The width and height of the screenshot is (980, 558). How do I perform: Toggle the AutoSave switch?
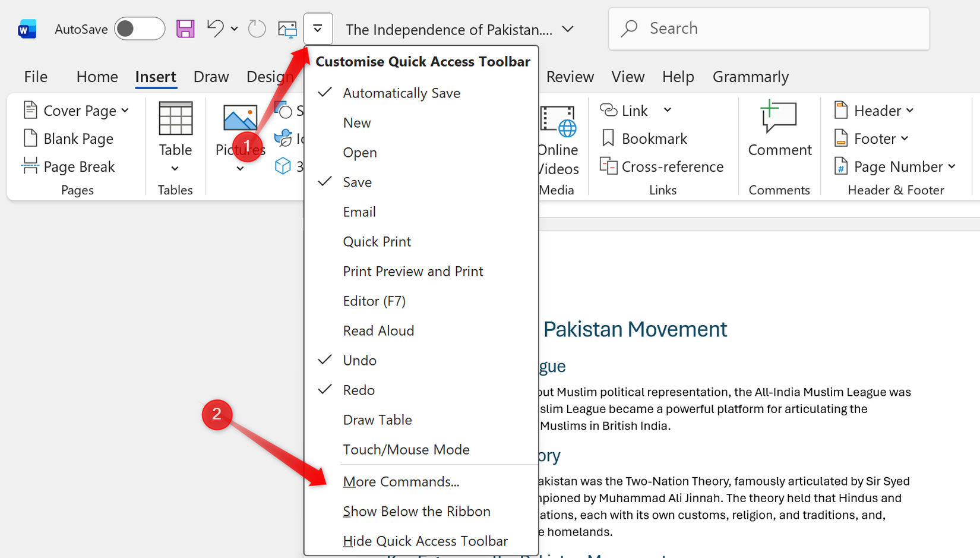140,29
